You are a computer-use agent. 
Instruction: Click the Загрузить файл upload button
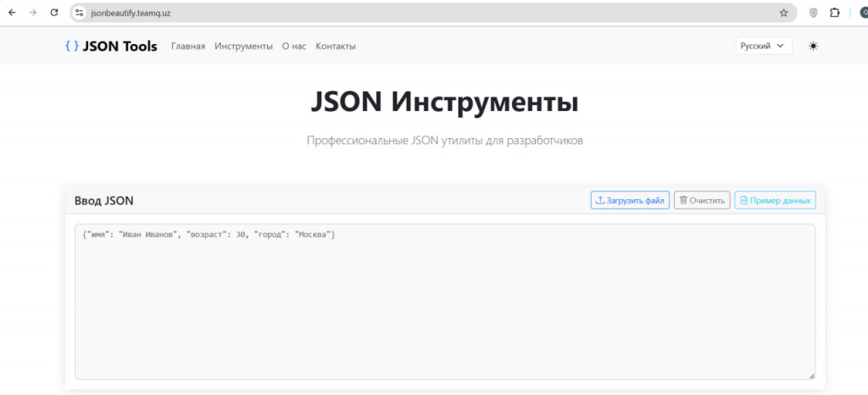tap(630, 200)
